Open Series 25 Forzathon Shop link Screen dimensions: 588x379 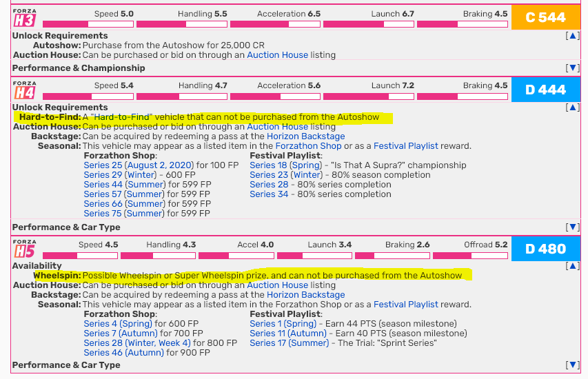103,165
